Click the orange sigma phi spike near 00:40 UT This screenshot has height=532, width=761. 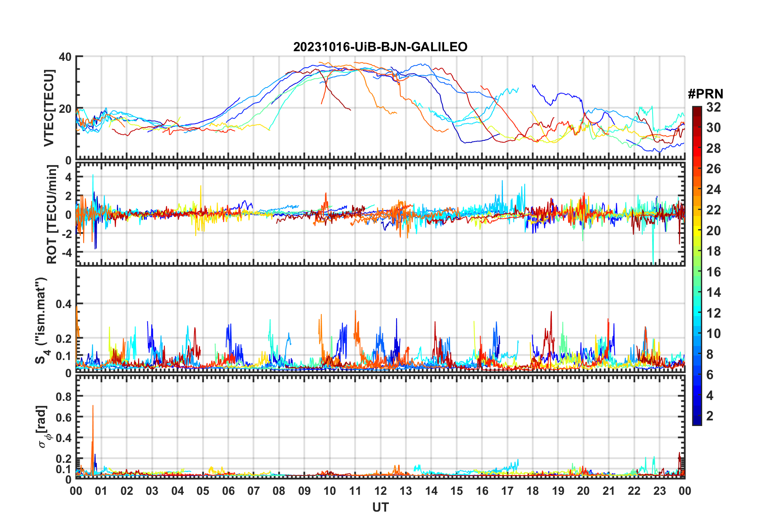[x=93, y=440]
